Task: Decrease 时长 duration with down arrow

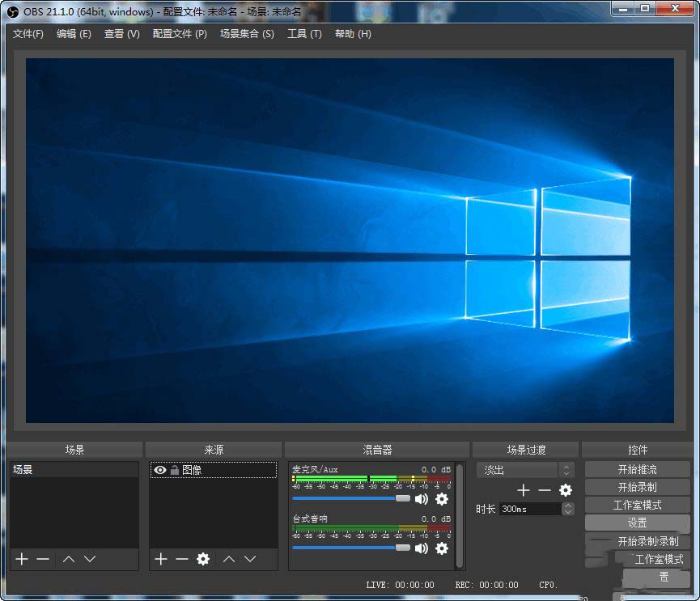Action: 568,512
